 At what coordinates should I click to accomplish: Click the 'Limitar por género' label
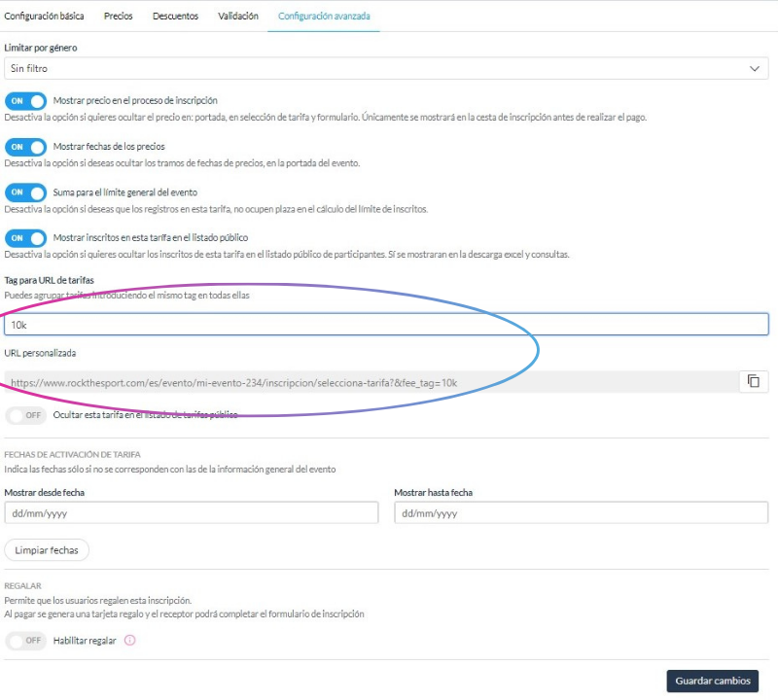pos(41,48)
